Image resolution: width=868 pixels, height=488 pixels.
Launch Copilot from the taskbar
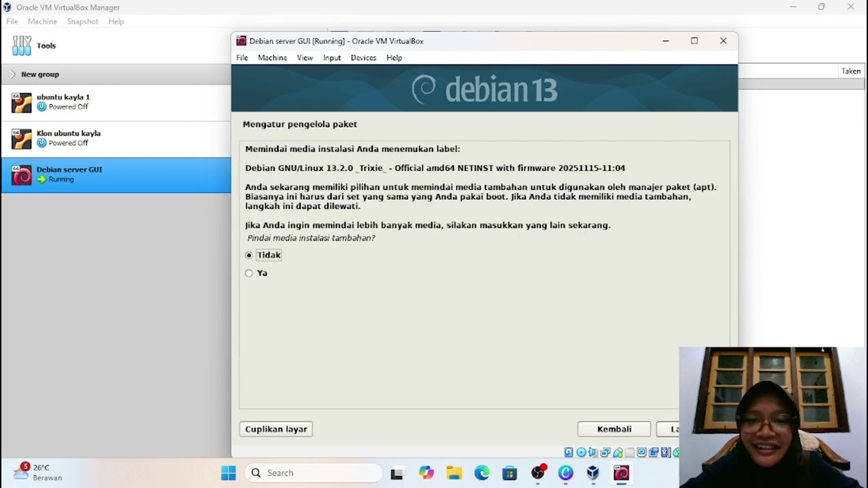pyautogui.click(x=426, y=473)
